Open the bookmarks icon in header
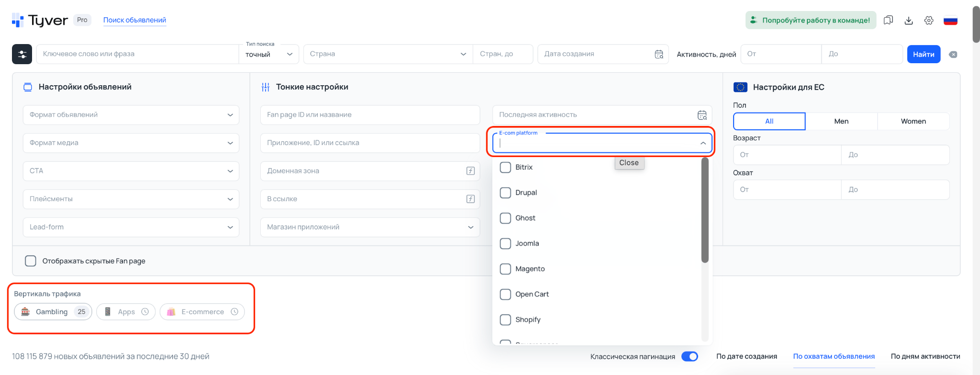The image size is (980, 375). pyautogui.click(x=888, y=20)
